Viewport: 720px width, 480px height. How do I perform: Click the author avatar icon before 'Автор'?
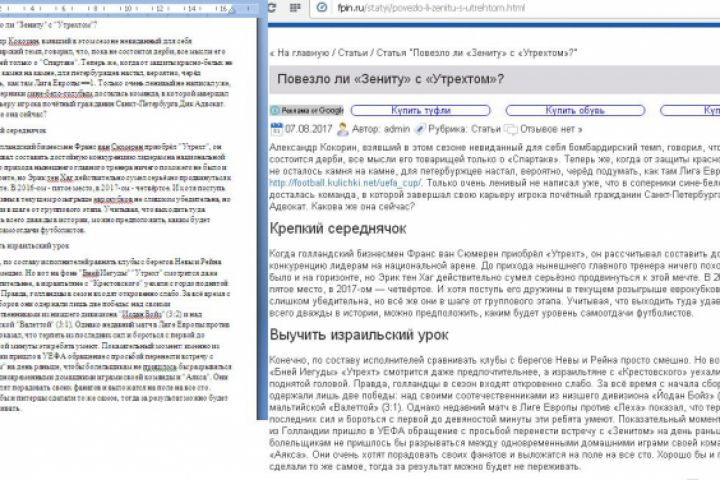pyautogui.click(x=343, y=129)
